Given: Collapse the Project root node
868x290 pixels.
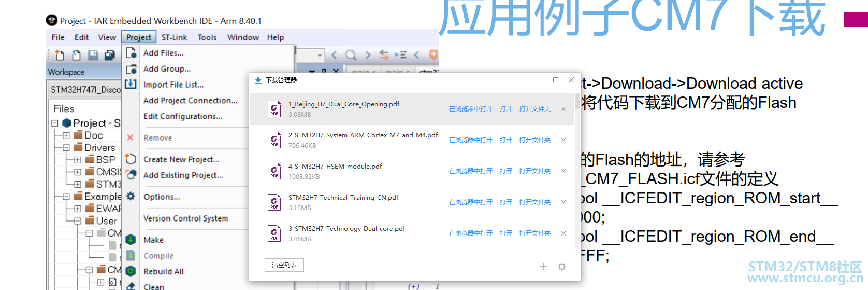Looking at the screenshot, I should 55,123.
